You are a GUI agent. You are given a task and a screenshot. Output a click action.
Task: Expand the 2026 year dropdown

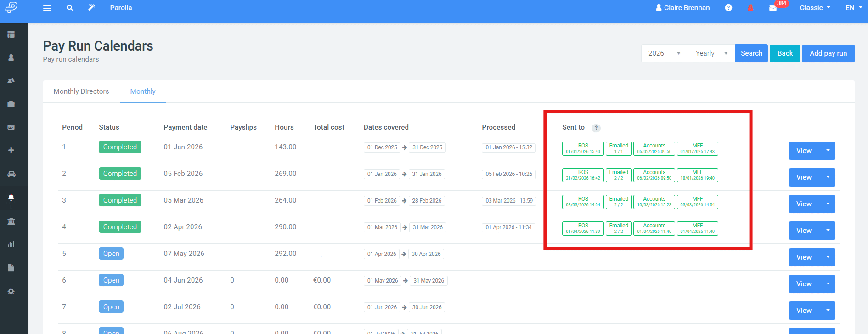click(665, 53)
